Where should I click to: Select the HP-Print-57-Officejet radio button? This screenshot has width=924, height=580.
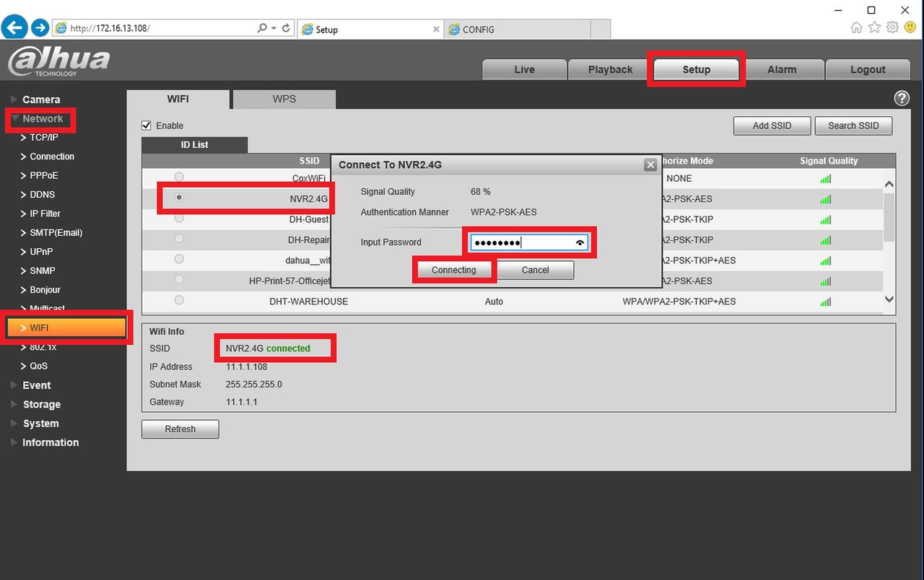point(179,279)
